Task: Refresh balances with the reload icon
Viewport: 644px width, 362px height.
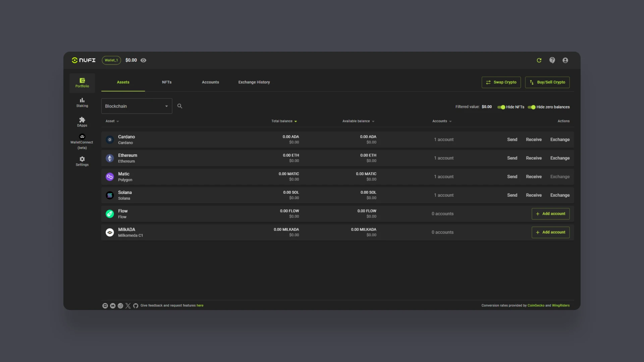Action: [539, 60]
